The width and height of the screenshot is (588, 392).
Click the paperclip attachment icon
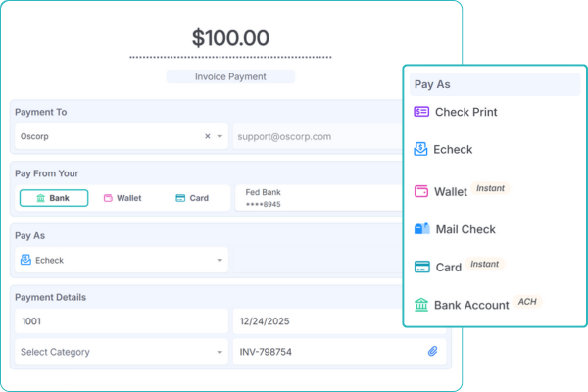(x=432, y=352)
